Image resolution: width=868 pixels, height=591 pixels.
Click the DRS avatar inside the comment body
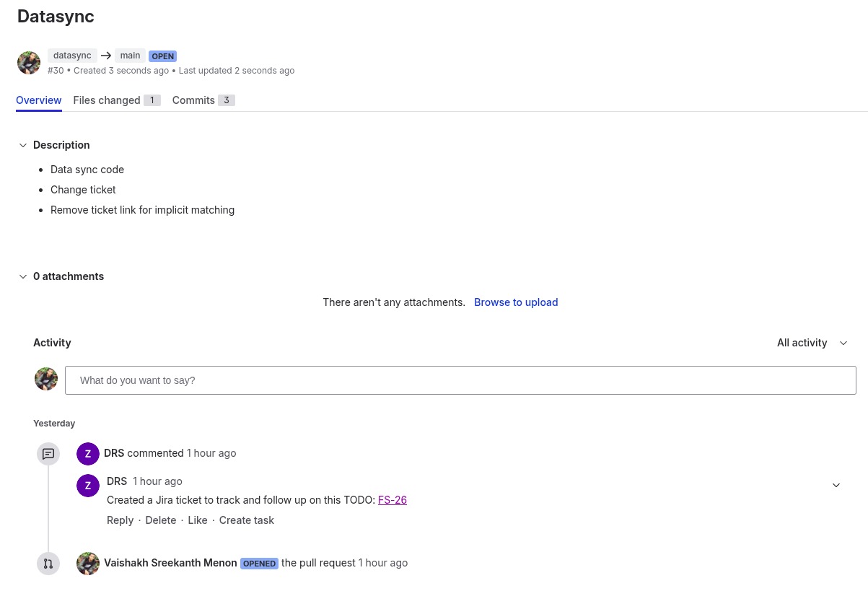(x=88, y=486)
